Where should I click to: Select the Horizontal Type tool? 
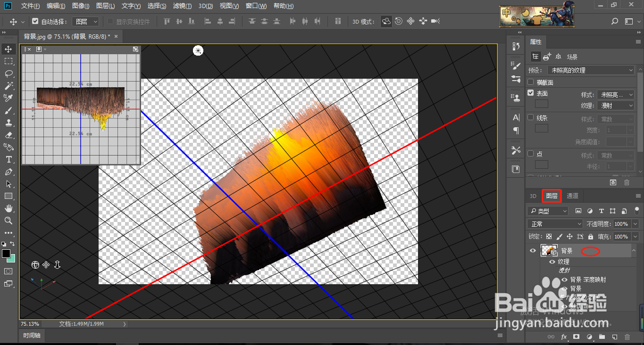coord(8,159)
